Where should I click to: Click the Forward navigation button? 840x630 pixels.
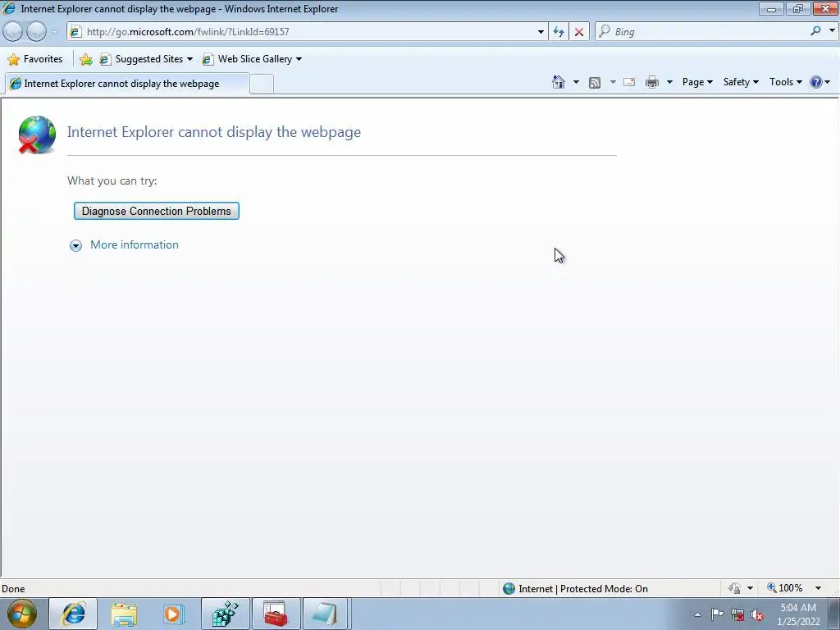tap(36, 32)
